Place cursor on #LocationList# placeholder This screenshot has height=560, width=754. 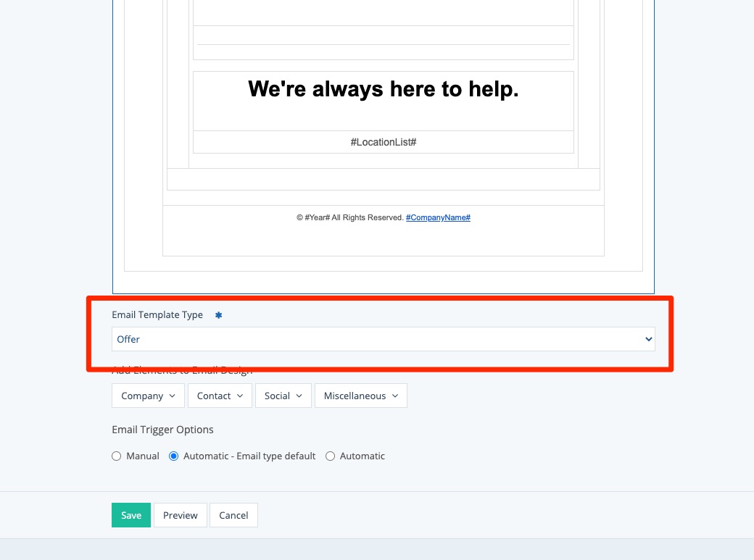(x=383, y=142)
